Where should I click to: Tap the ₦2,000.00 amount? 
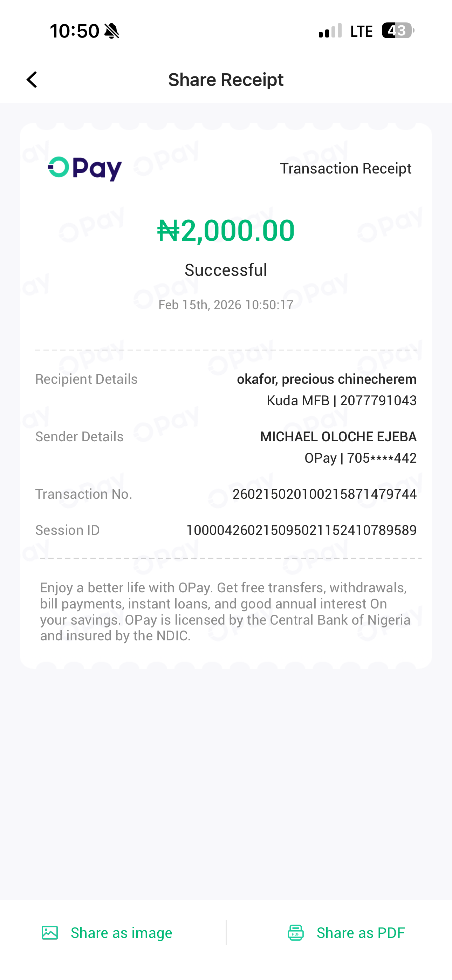pyautogui.click(x=226, y=231)
